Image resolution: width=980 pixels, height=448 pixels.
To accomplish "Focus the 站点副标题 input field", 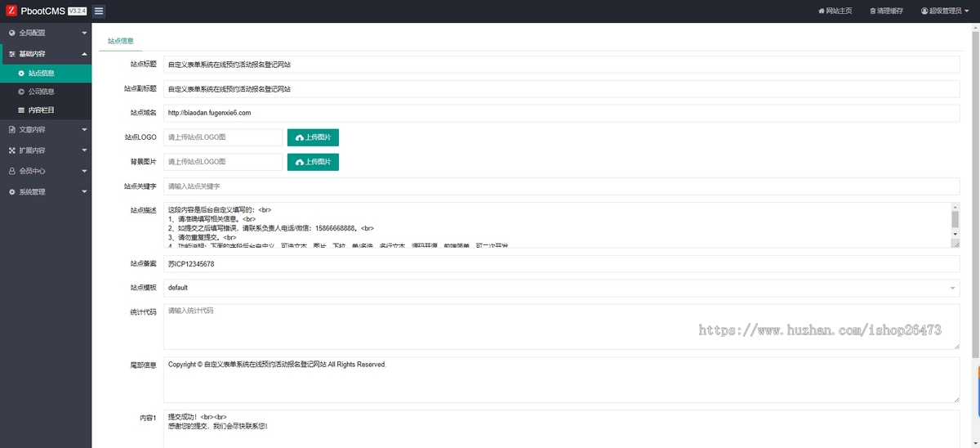I will point(561,88).
